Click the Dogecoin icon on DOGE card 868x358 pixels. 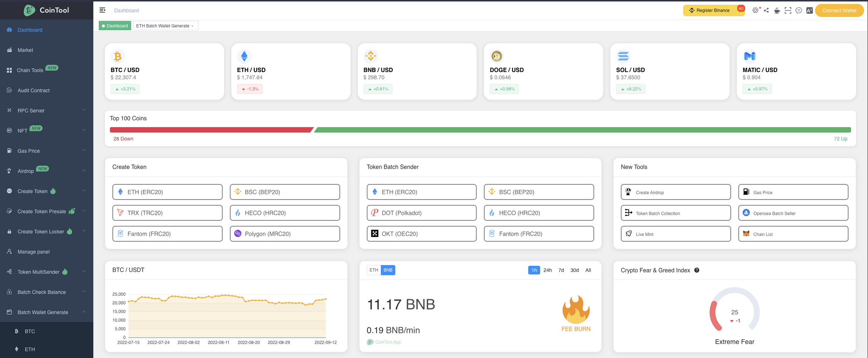point(497,56)
